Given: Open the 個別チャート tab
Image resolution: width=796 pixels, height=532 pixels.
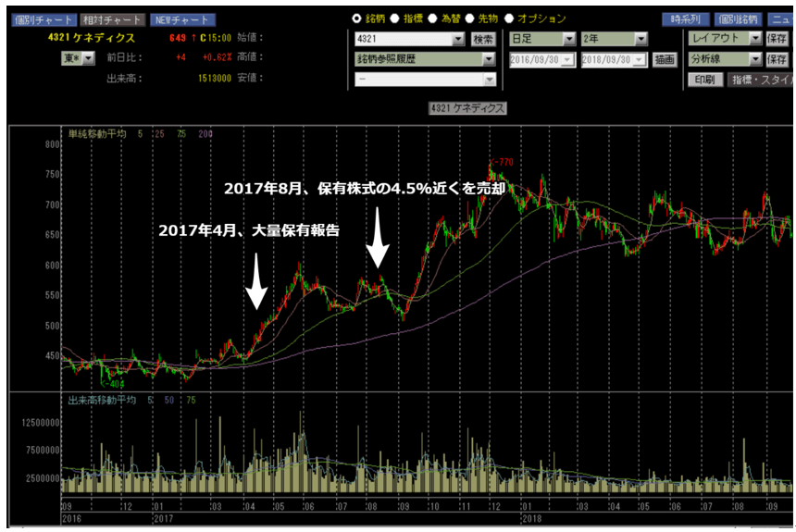Looking at the screenshot, I should pyautogui.click(x=39, y=19).
